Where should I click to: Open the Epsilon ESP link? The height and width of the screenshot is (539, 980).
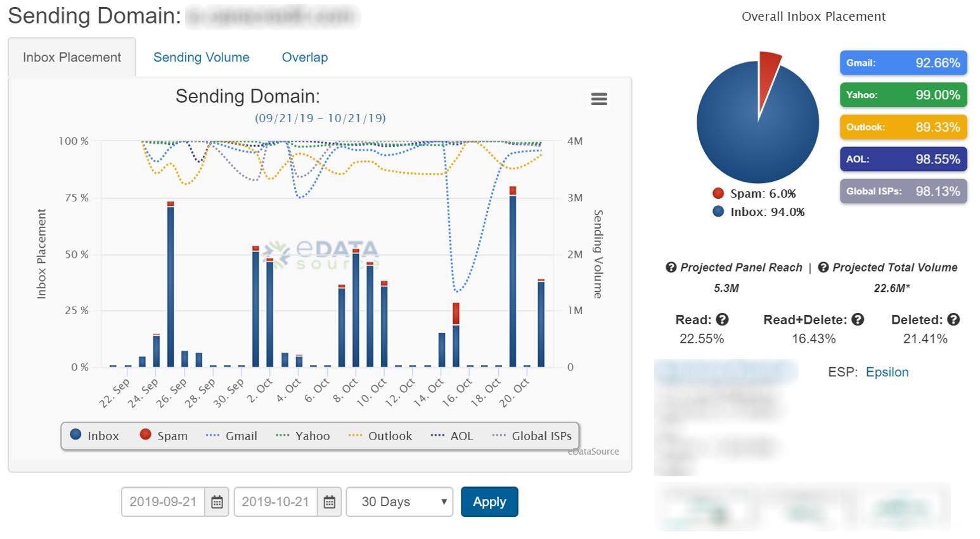tap(887, 372)
